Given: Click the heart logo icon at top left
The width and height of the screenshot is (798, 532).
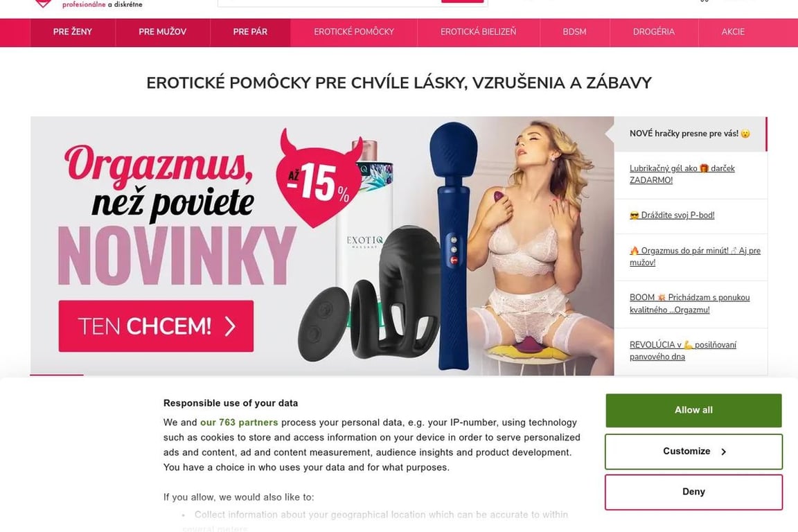Looking at the screenshot, I should point(43,3).
